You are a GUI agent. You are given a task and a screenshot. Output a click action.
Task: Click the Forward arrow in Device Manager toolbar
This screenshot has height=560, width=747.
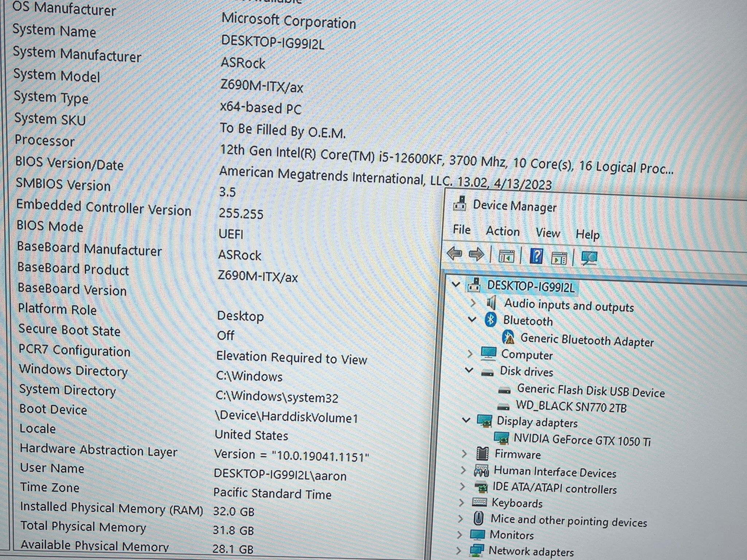click(476, 254)
